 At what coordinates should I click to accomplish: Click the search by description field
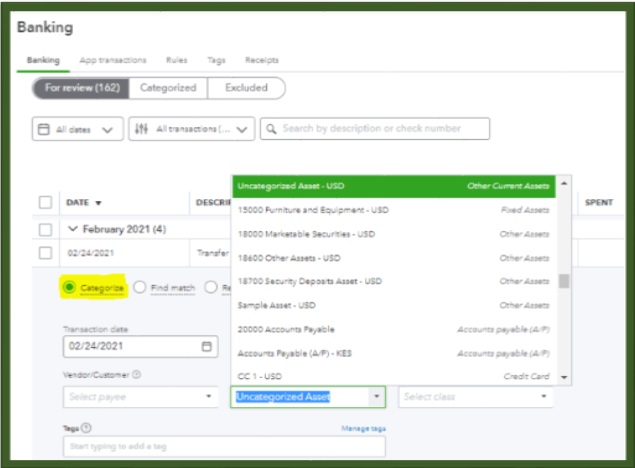tap(375, 129)
